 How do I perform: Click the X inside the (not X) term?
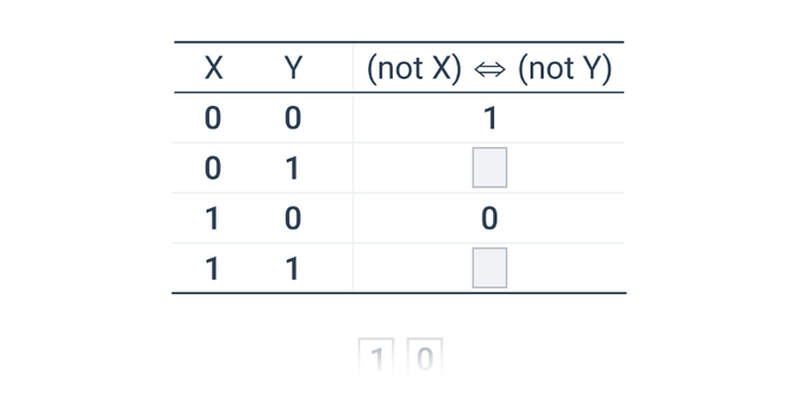pyautogui.click(x=441, y=68)
